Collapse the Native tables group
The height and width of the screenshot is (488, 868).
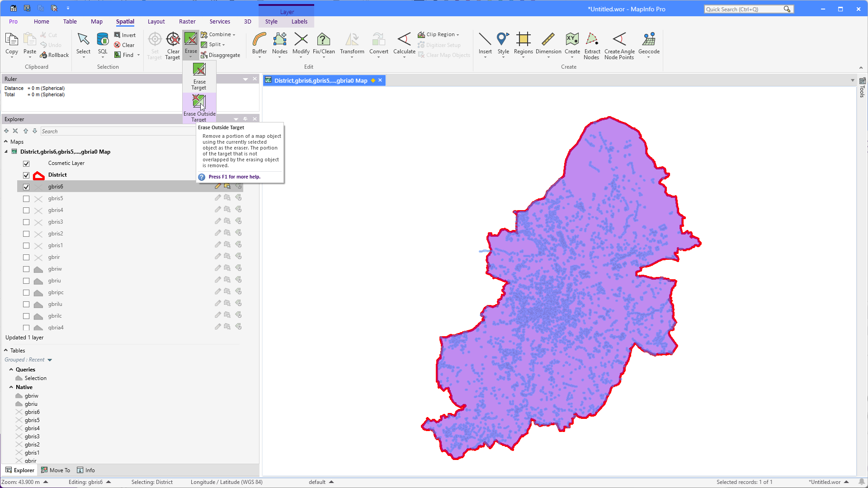point(11,387)
